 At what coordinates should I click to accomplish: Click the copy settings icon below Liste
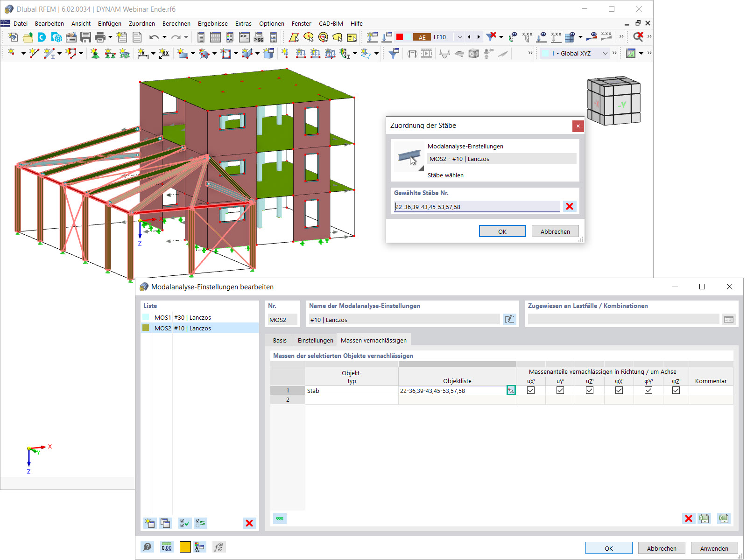coord(165,523)
